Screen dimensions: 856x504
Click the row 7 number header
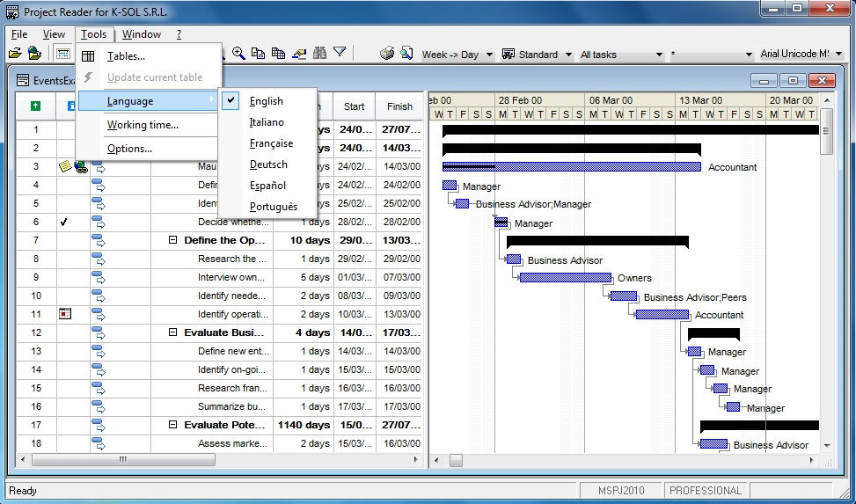[x=35, y=240]
